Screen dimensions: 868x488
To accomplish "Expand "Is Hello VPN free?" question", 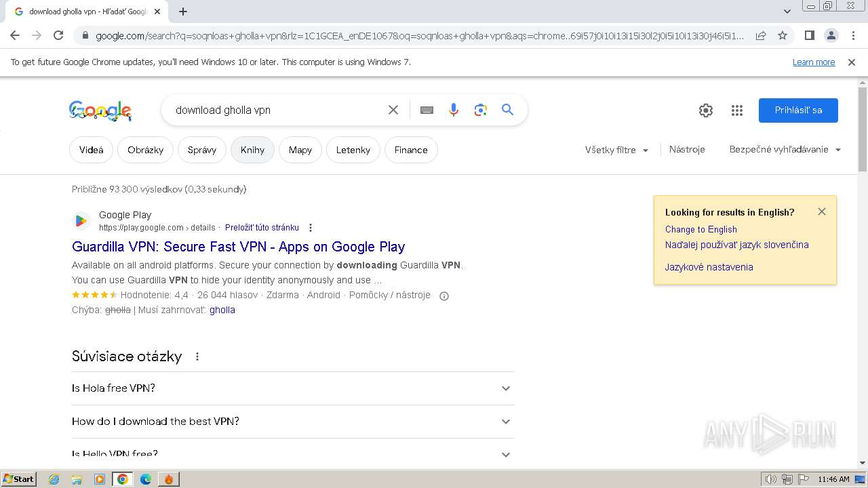I will (293, 453).
